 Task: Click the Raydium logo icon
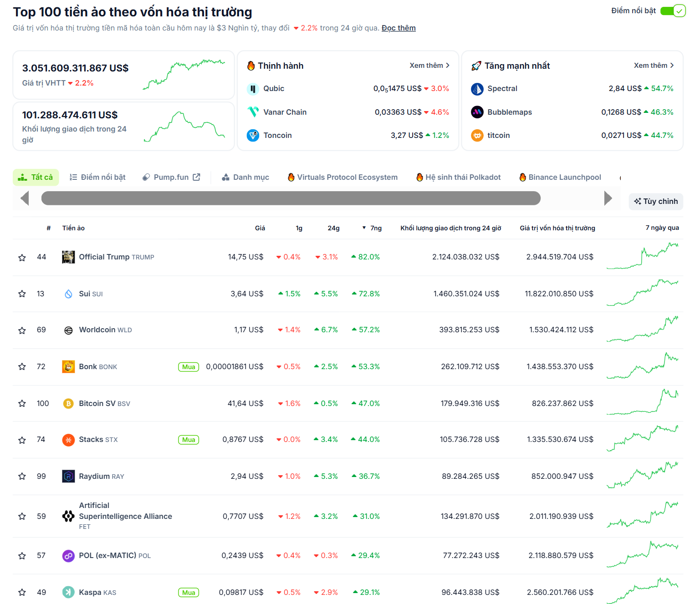coord(68,476)
